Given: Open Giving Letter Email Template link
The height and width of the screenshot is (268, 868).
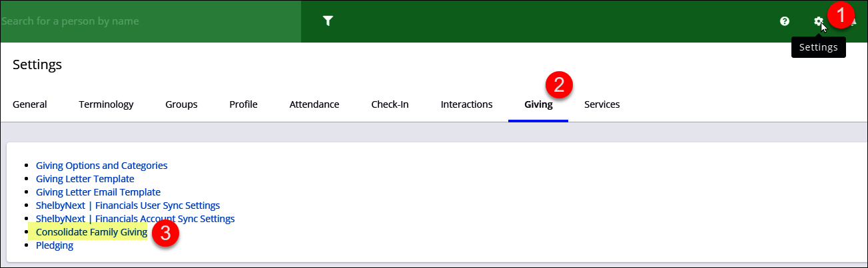Looking at the screenshot, I should click(x=98, y=192).
